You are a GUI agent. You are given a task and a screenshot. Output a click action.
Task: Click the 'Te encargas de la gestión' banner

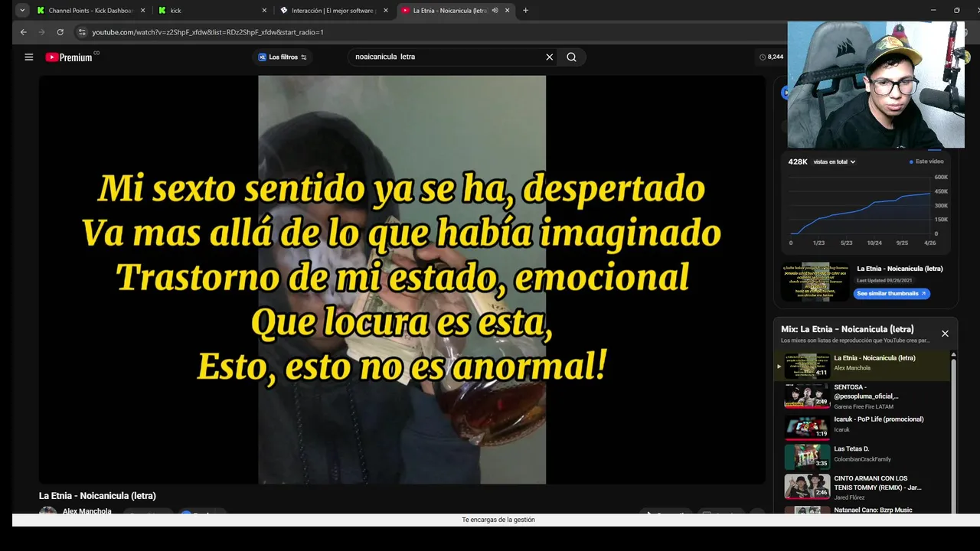[498, 520]
